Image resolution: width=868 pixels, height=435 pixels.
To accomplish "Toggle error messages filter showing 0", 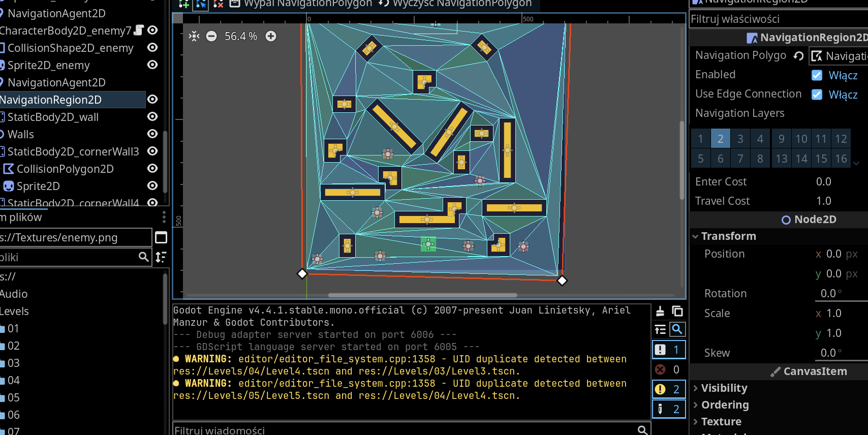I will (x=669, y=369).
